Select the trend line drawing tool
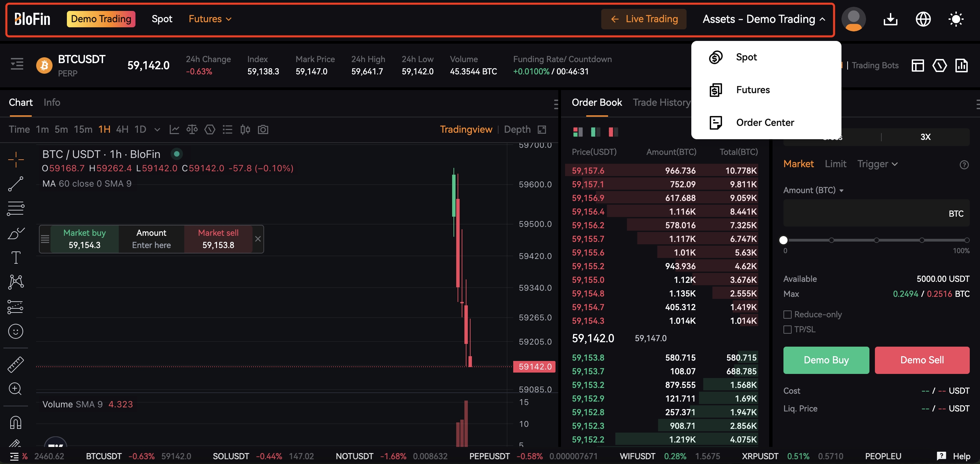Screen dimensions: 980x464 (16, 184)
